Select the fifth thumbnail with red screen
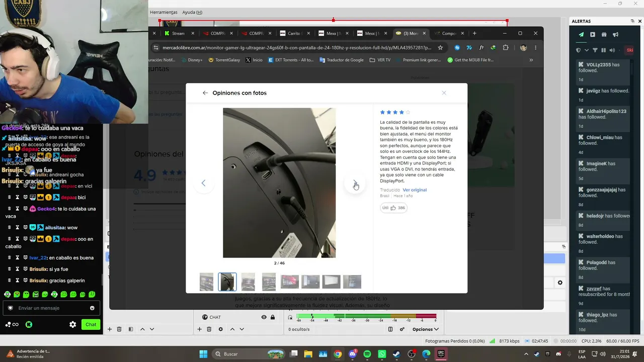Image resolution: width=644 pixels, height=362 pixels. [290, 282]
